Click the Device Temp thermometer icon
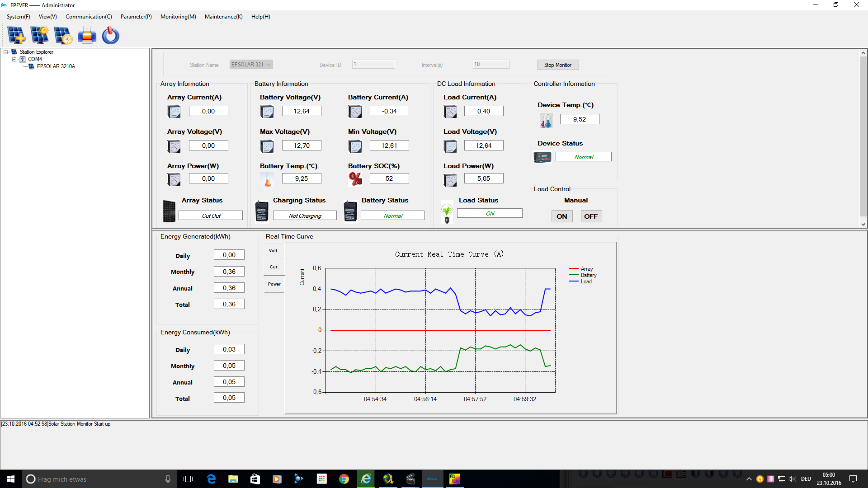Viewport: 868px width, 488px height. [x=546, y=120]
